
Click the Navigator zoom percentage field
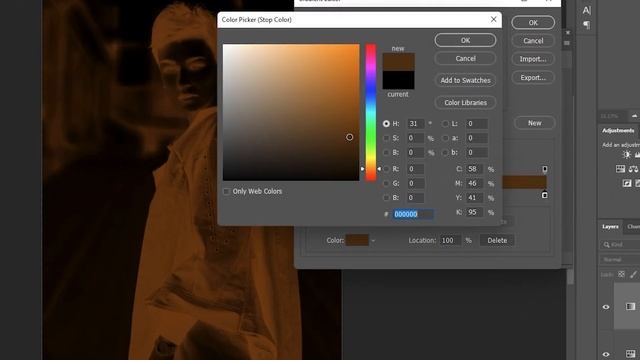tap(610, 116)
